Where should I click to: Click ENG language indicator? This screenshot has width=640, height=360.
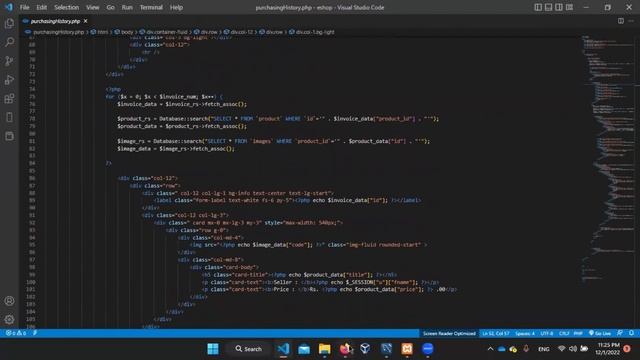click(543, 349)
